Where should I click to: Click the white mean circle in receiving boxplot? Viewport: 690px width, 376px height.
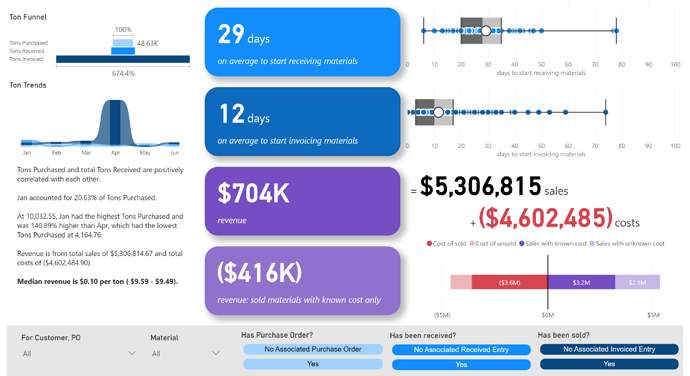486,31
